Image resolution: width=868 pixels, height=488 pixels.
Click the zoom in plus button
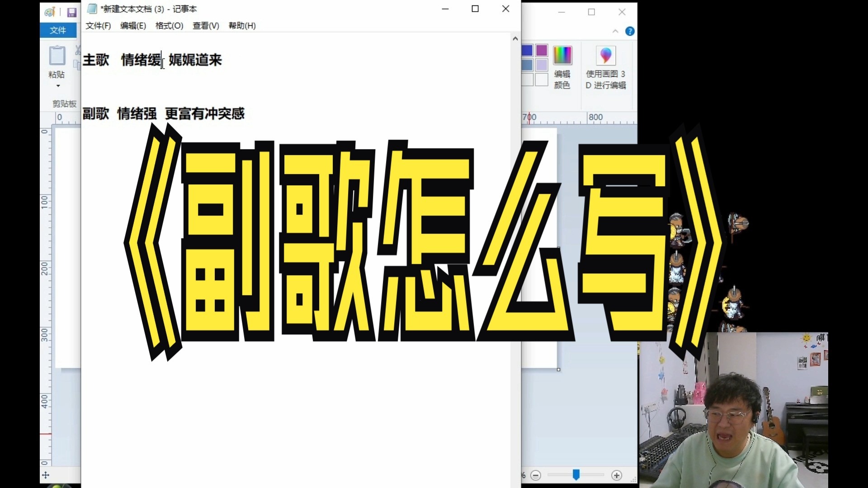click(616, 475)
